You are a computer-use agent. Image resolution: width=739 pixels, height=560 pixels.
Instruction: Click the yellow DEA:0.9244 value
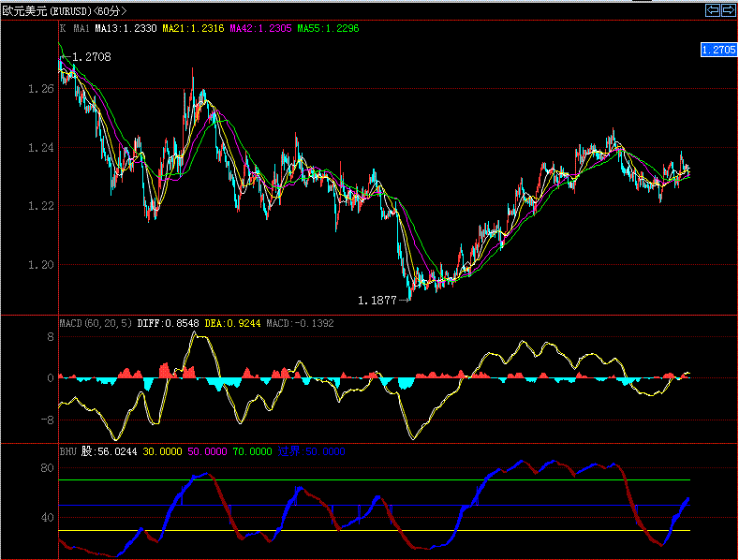pyautogui.click(x=232, y=323)
